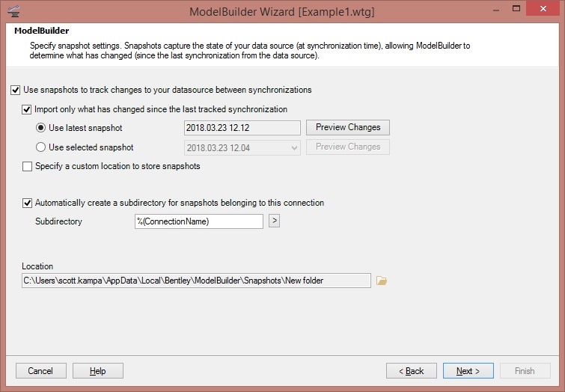Image resolution: width=565 pixels, height=392 pixels.
Task: Click the window title 'ModelBuilder Wizard [Example1.wtg]'
Action: click(282, 12)
